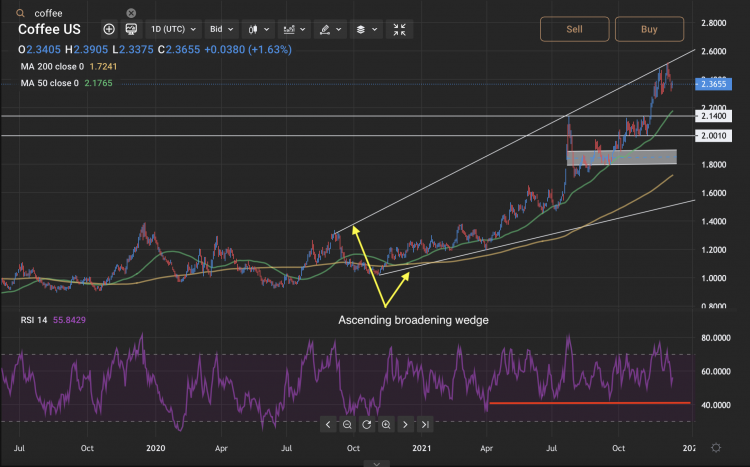Click the search magnifier icon
The height and width of the screenshot is (467, 750).
click(x=20, y=13)
